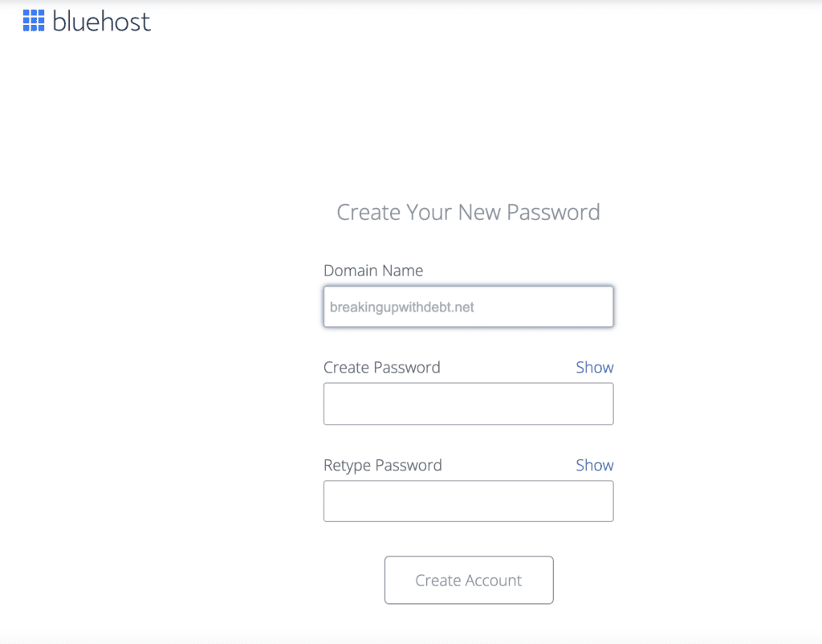Viewport: 822px width, 644px height.
Task: Click the Create Your New Password heading
Action: [x=468, y=213]
